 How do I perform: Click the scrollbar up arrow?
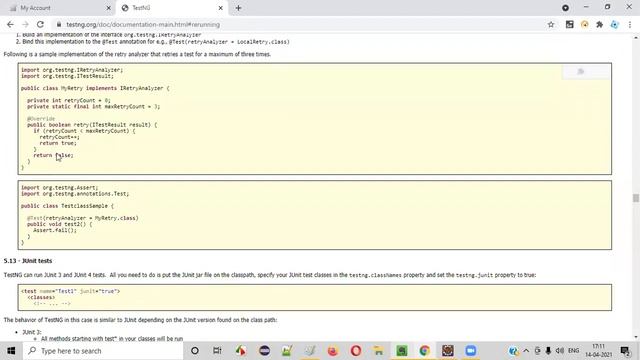pos(636,38)
